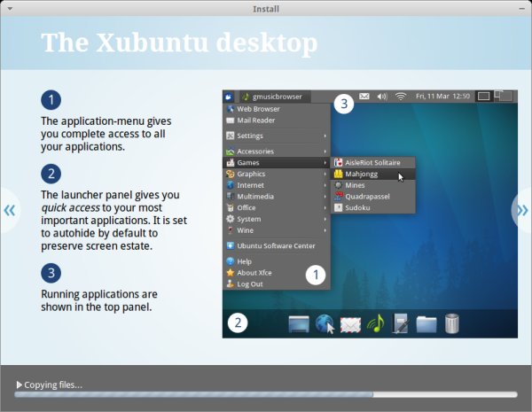Click the envelope mail icon in the launcher panel

[x=350, y=324]
